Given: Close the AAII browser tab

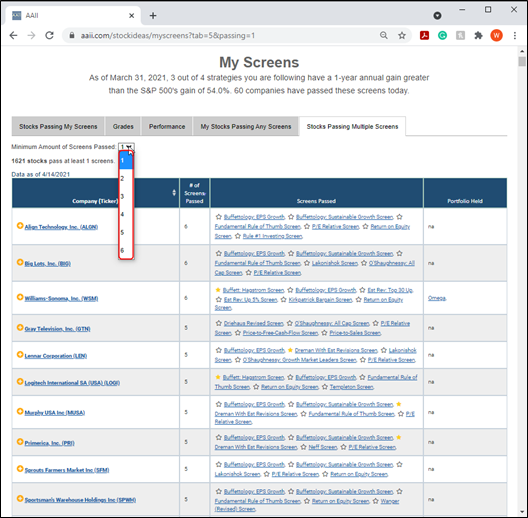Looking at the screenshot, I should click(x=132, y=15).
